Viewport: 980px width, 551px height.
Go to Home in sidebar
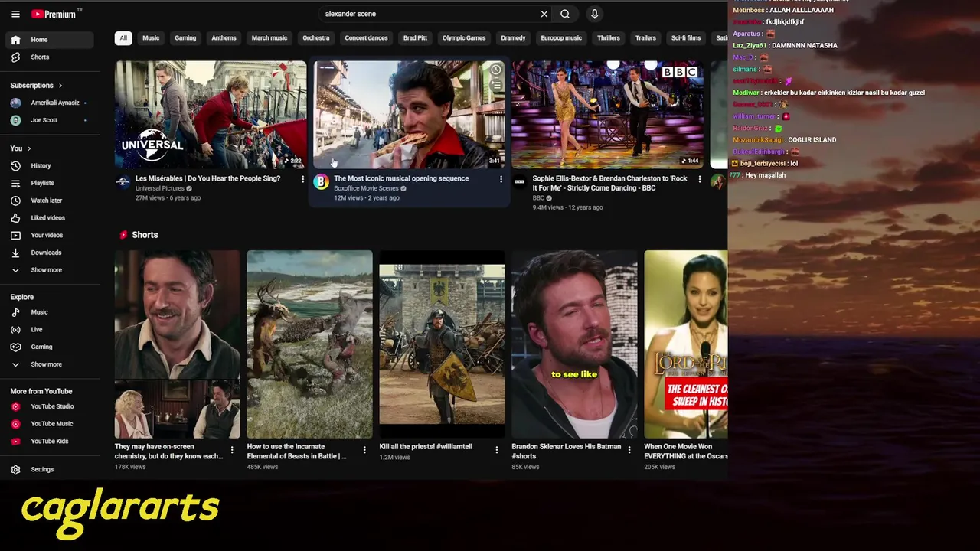click(51, 40)
